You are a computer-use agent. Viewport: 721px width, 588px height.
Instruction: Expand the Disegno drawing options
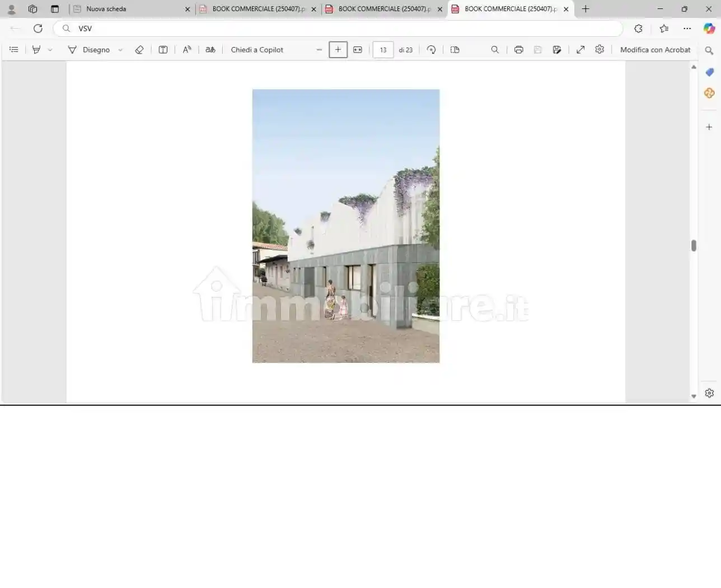(x=120, y=50)
